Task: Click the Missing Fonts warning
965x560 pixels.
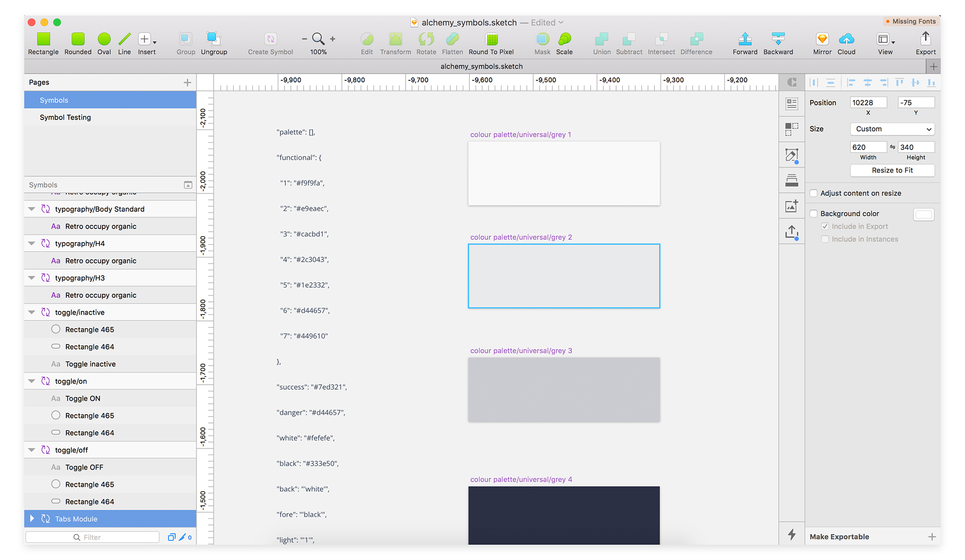Action: [x=911, y=21]
